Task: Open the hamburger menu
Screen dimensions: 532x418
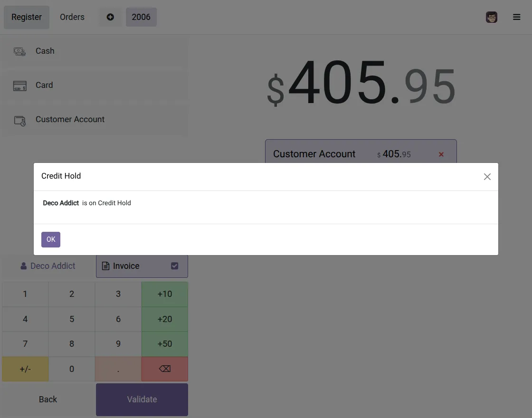Action: click(516, 17)
